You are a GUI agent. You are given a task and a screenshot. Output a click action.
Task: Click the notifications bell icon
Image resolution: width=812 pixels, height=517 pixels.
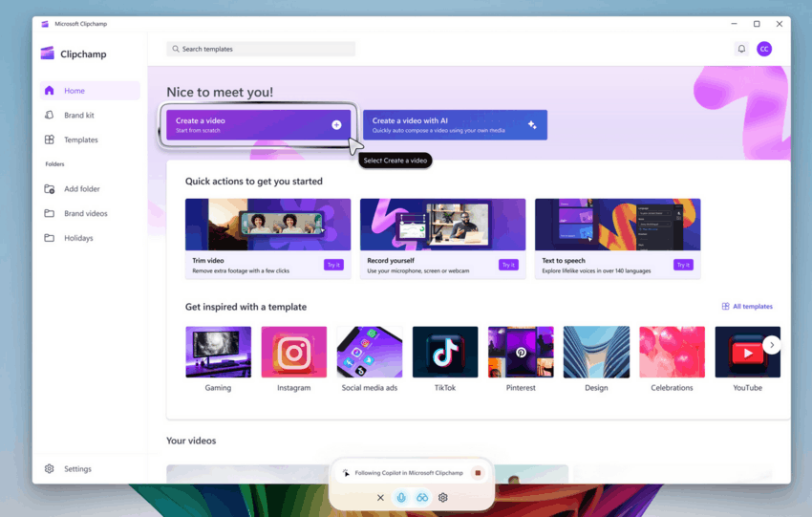(741, 49)
